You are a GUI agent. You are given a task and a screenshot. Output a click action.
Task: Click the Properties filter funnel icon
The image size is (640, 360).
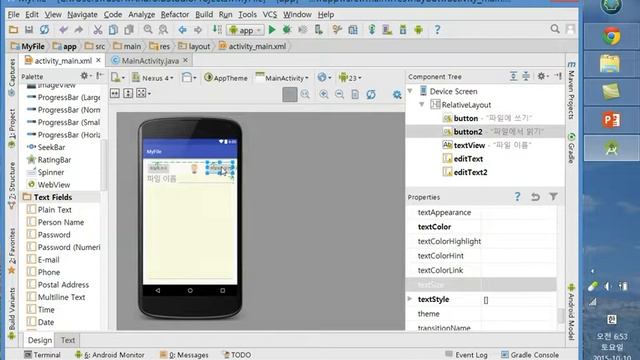[x=553, y=197]
